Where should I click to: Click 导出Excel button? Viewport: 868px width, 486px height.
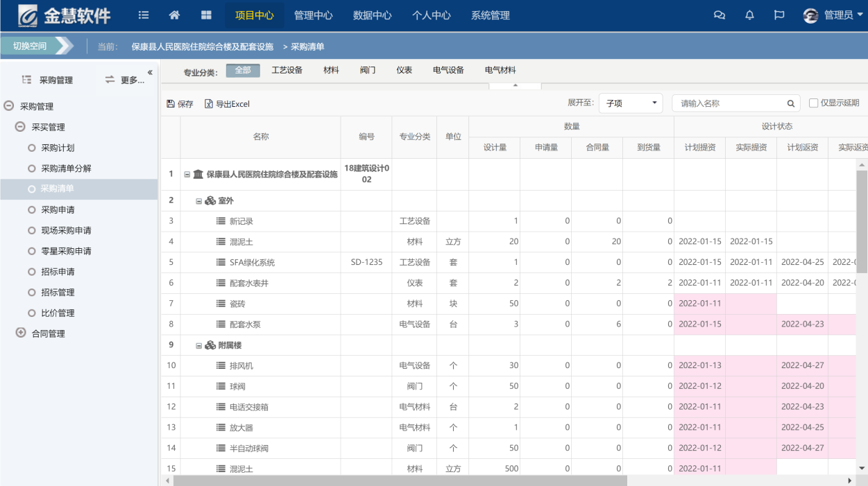(x=227, y=104)
